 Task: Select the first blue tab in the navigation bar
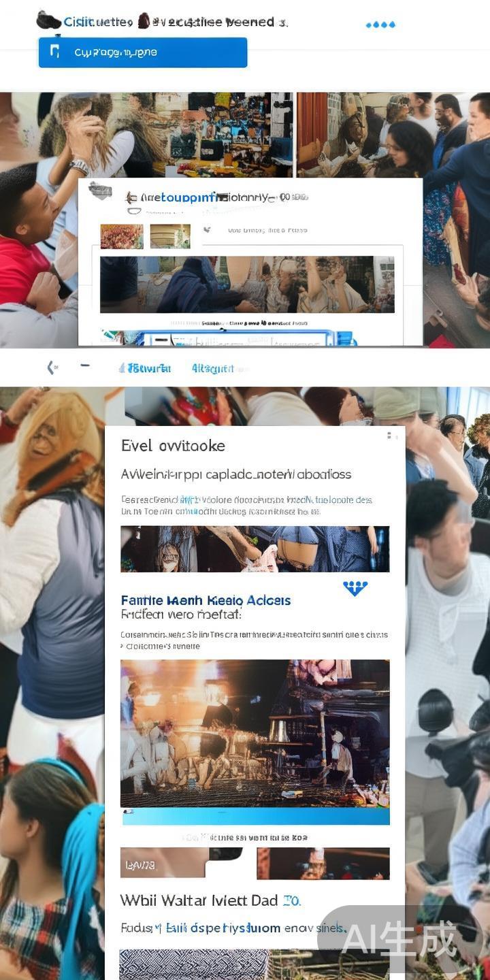pyautogui.click(x=144, y=368)
